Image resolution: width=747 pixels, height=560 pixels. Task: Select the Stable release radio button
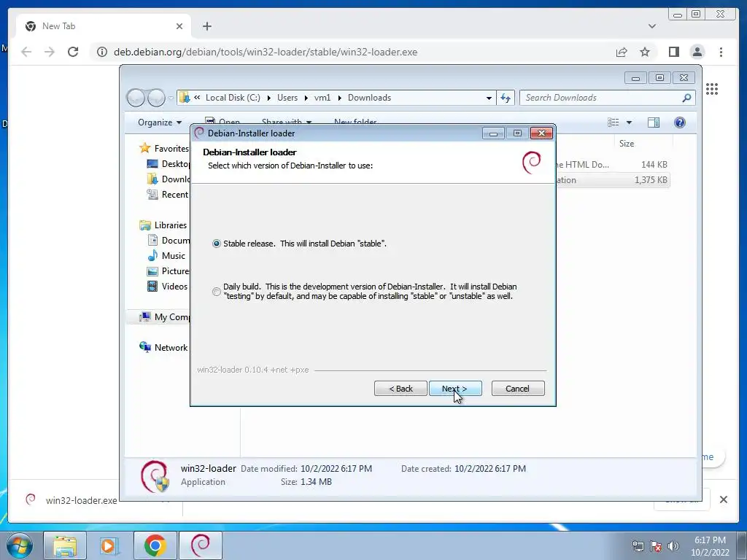point(217,244)
